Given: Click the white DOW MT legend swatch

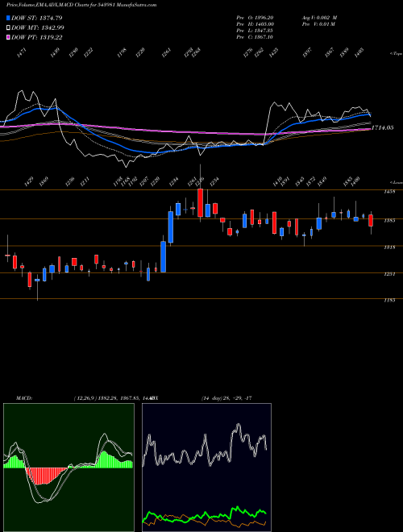Looking at the screenshot, I should click(9, 27).
